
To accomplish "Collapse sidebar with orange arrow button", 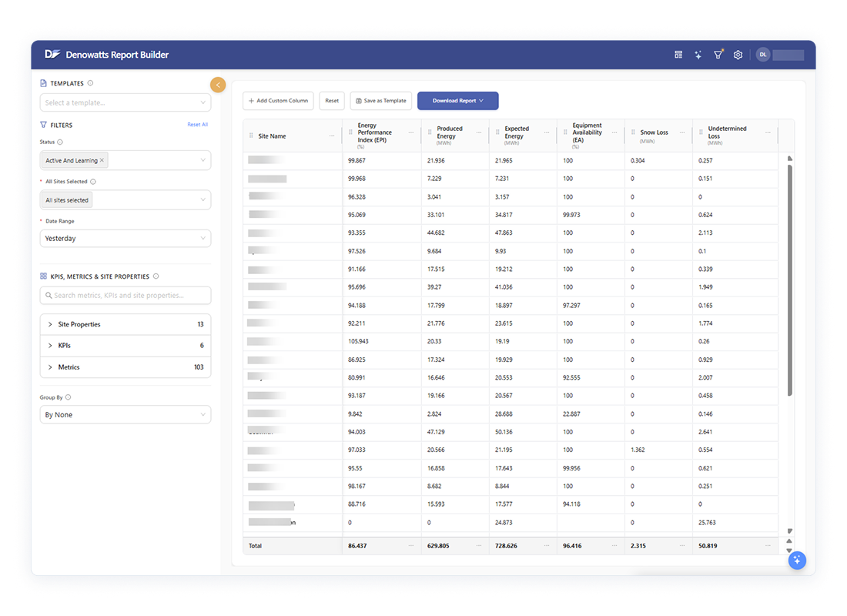I will 218,85.
